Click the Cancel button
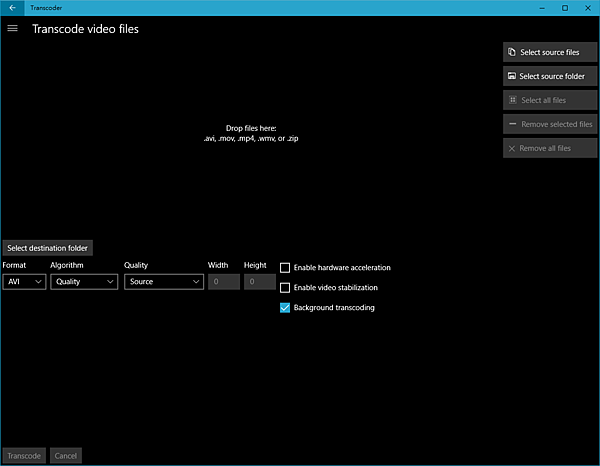 click(x=66, y=456)
